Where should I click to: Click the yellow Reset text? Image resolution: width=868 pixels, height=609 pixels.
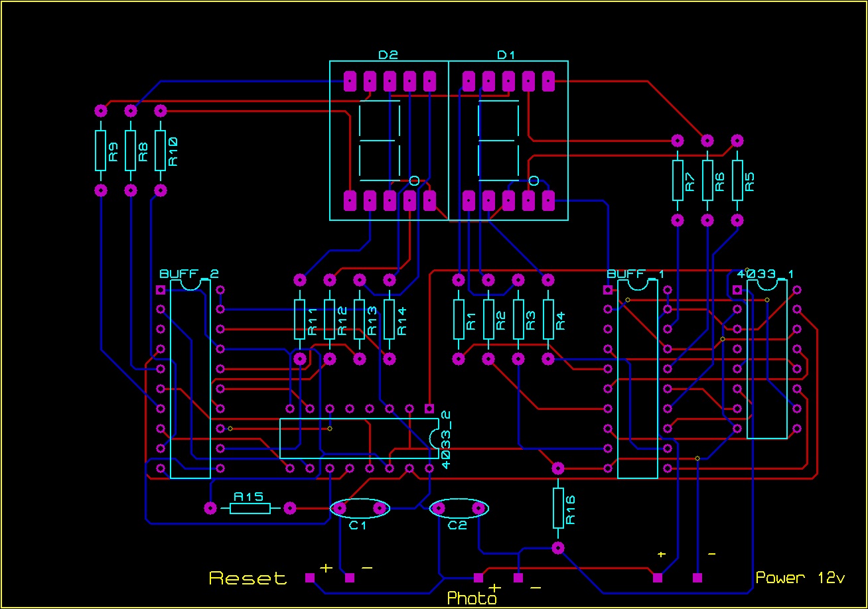click(x=248, y=578)
